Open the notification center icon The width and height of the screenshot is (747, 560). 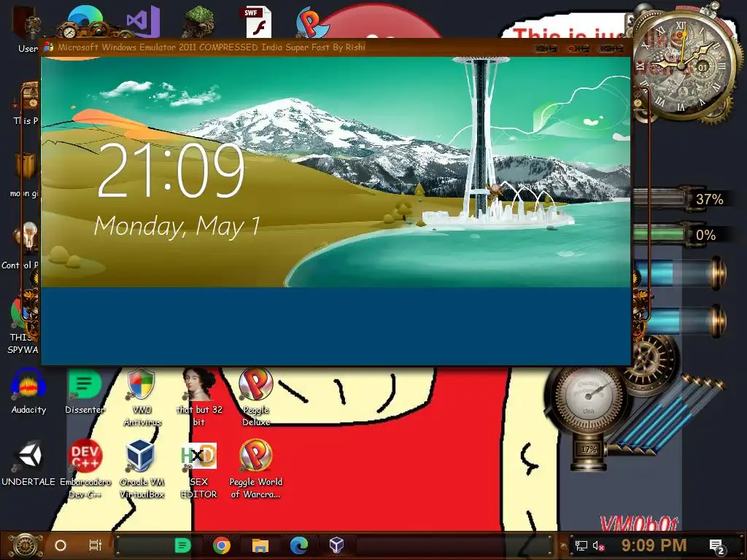[717, 546]
